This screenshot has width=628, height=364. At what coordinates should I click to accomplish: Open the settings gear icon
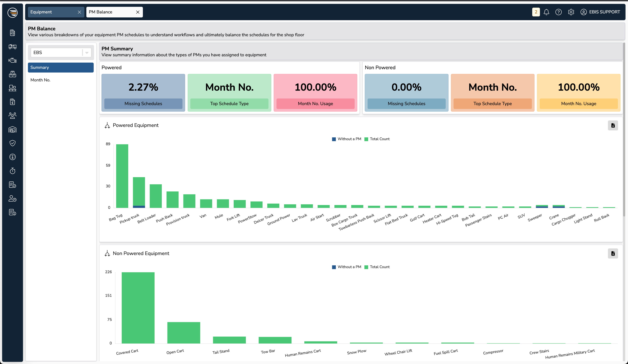571,12
